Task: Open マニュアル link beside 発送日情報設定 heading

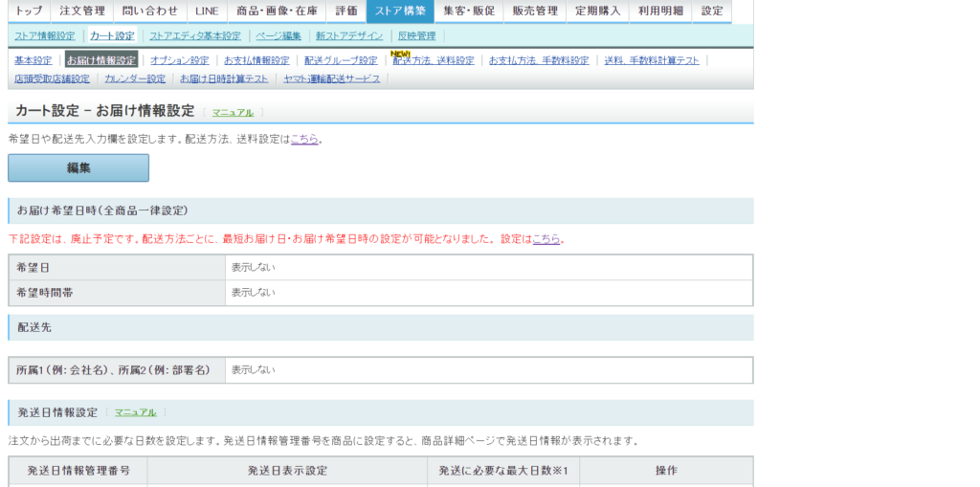Action: (135, 412)
